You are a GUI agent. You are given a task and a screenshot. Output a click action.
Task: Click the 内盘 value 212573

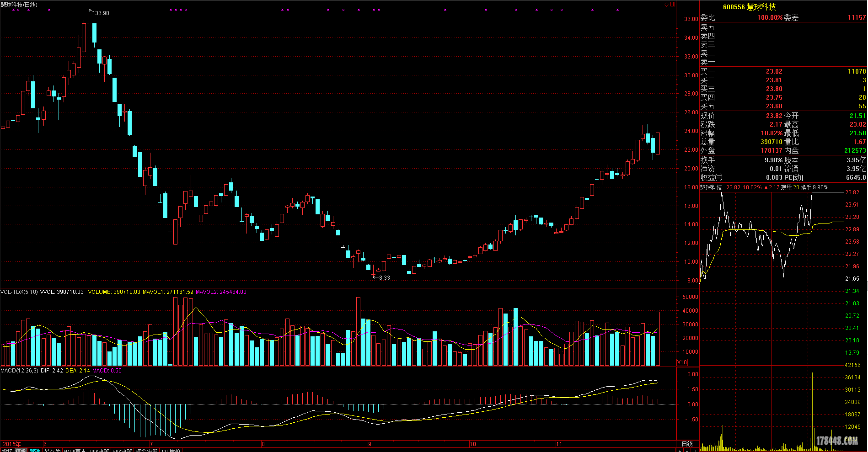tap(855, 150)
